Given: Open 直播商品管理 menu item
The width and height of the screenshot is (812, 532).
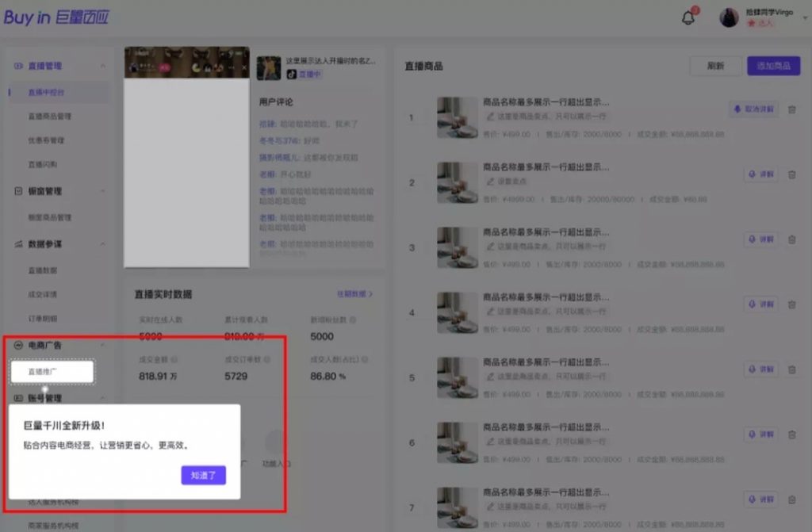Looking at the screenshot, I should tap(49, 117).
